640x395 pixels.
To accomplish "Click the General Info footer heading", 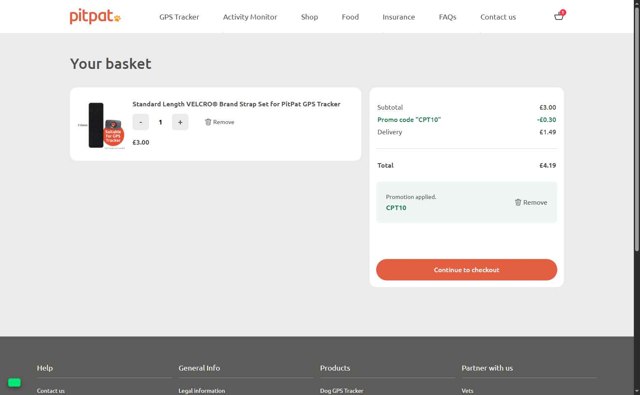I will (199, 368).
